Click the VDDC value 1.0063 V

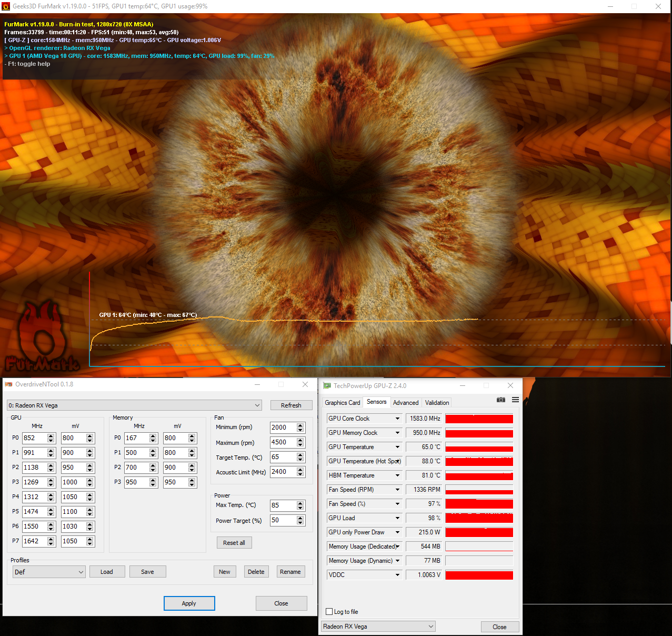tap(424, 575)
